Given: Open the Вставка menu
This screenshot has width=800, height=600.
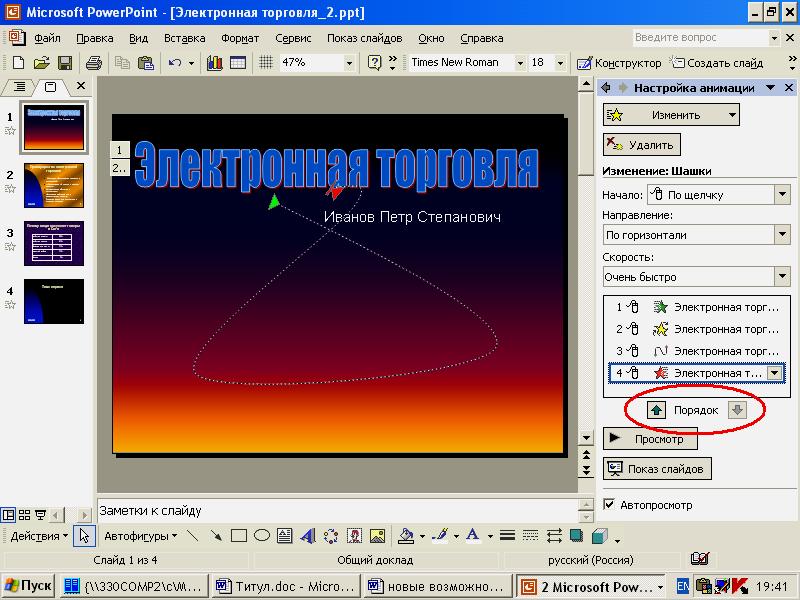Looking at the screenshot, I should click(184, 38).
